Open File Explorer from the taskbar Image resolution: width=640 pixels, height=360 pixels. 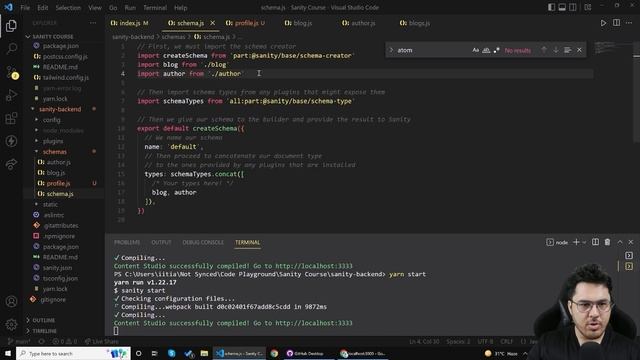(x=204, y=353)
